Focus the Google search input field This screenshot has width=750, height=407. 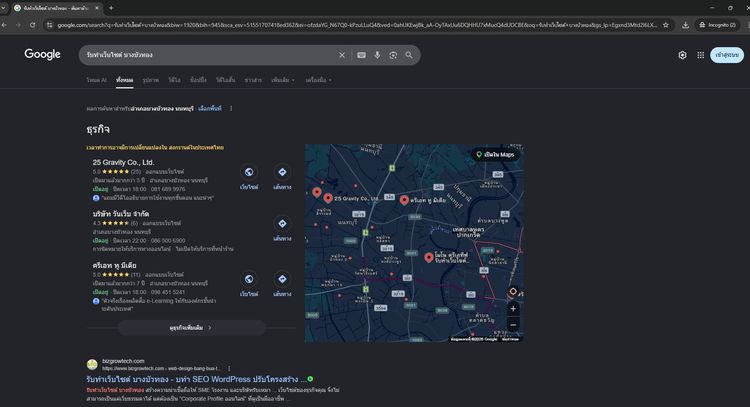coord(210,55)
